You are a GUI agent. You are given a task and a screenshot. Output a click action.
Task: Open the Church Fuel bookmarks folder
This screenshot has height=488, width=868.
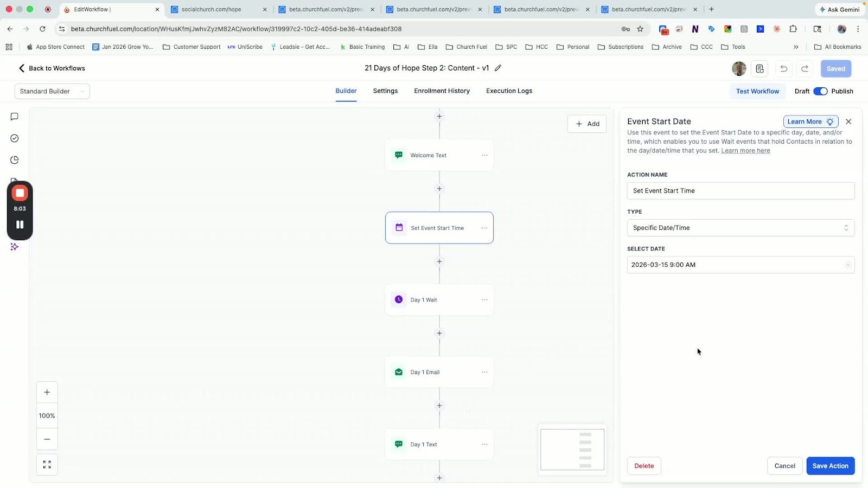(466, 47)
